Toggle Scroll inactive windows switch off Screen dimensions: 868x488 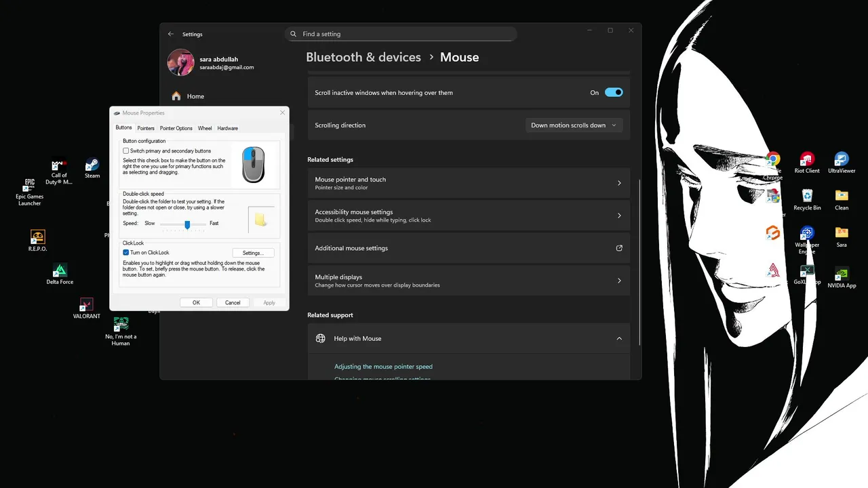click(614, 93)
